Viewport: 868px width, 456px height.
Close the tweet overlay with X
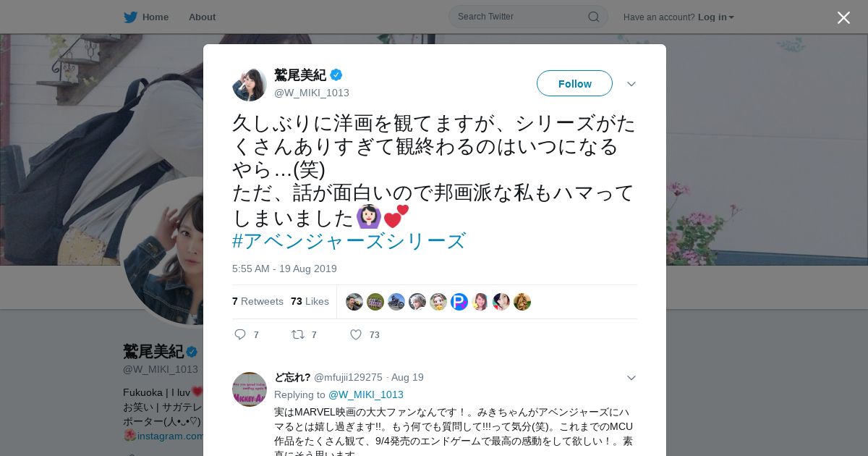coord(843,17)
